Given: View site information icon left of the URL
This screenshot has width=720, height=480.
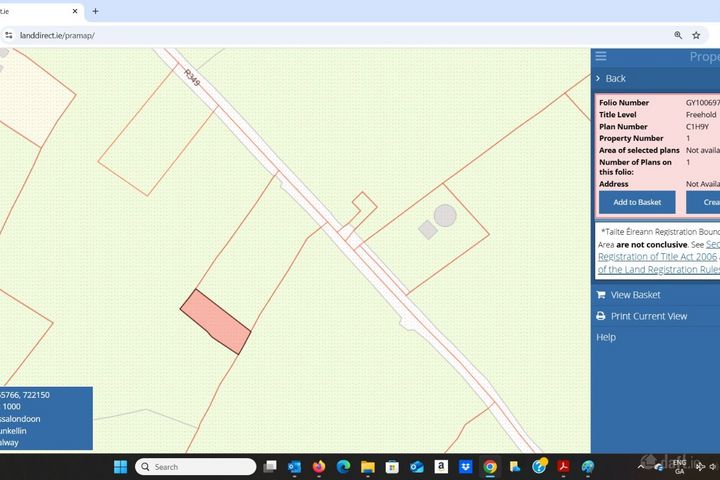Looking at the screenshot, I should tap(9, 35).
